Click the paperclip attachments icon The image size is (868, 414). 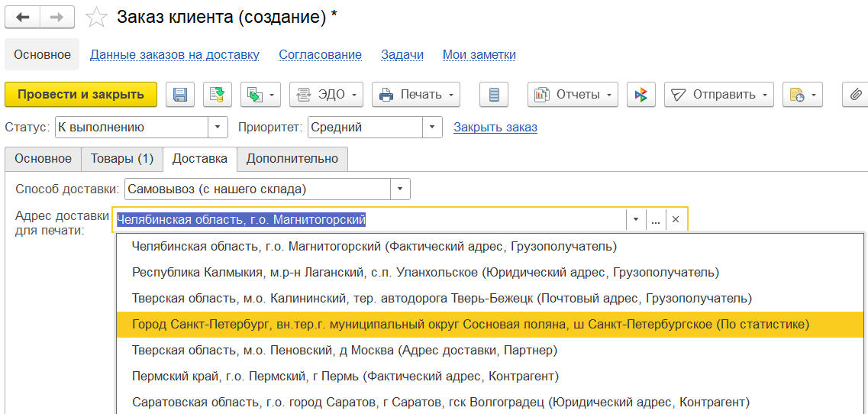[856, 95]
